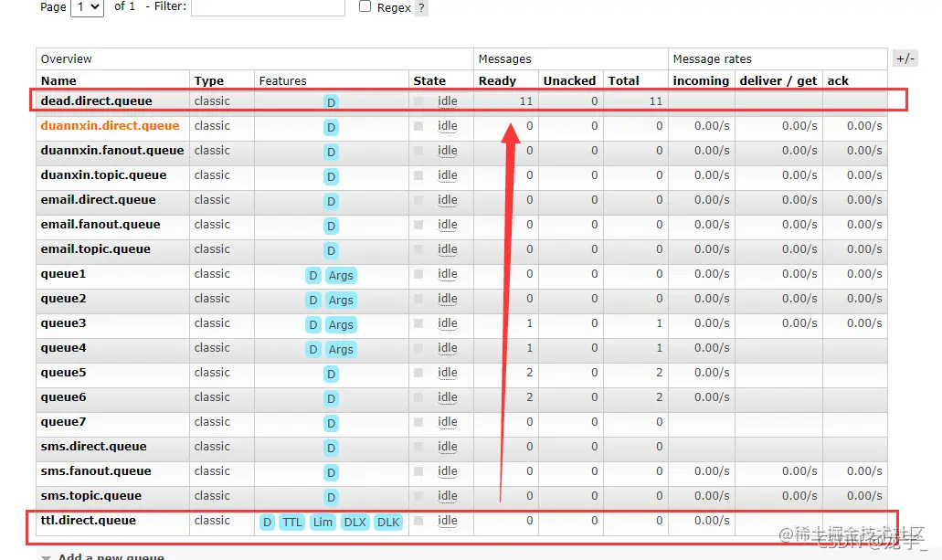
Task: Open ttl.direct.queue details
Action: coord(89,520)
